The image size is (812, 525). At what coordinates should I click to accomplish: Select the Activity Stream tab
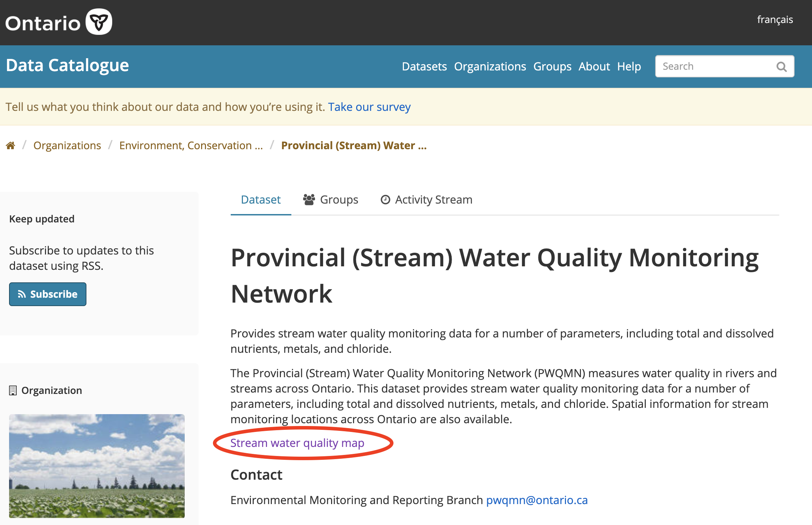[x=426, y=199]
